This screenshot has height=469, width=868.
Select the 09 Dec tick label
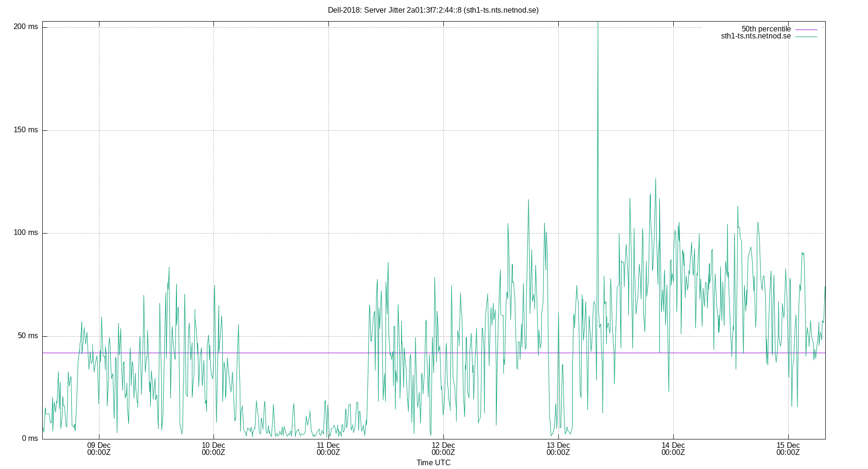pos(99,449)
